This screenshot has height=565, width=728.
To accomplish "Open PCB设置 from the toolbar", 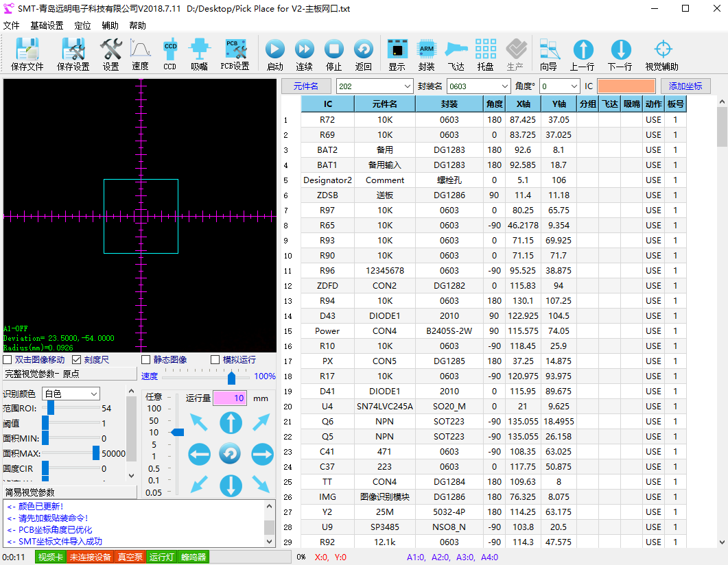I will (x=235, y=53).
